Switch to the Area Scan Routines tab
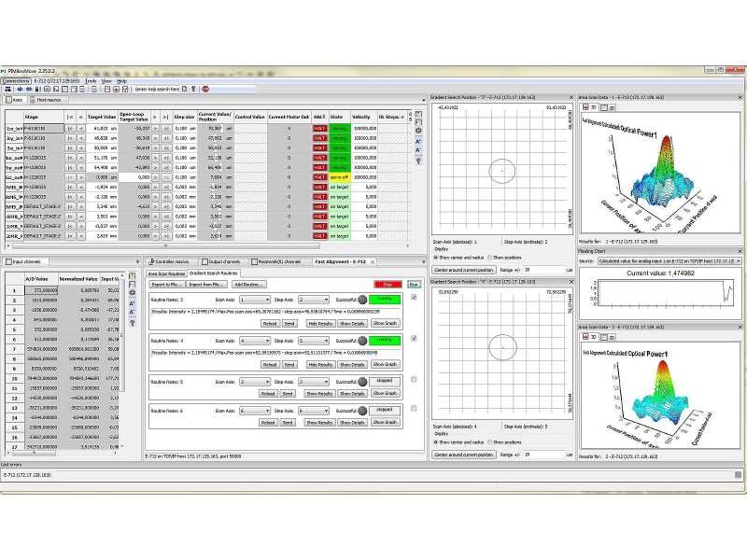 point(165,273)
